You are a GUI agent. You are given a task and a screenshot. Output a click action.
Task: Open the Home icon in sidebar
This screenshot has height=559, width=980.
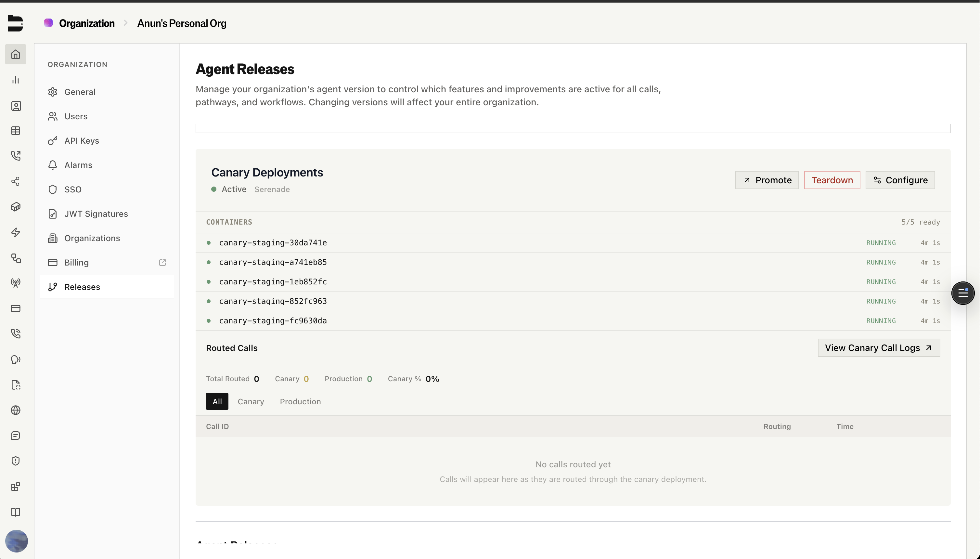16,54
